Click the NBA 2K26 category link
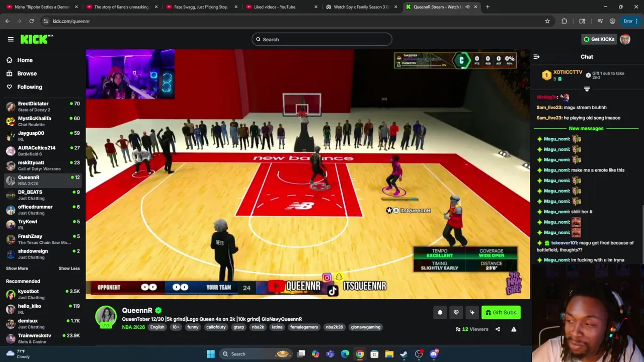This screenshot has width=644, height=362. [133, 327]
